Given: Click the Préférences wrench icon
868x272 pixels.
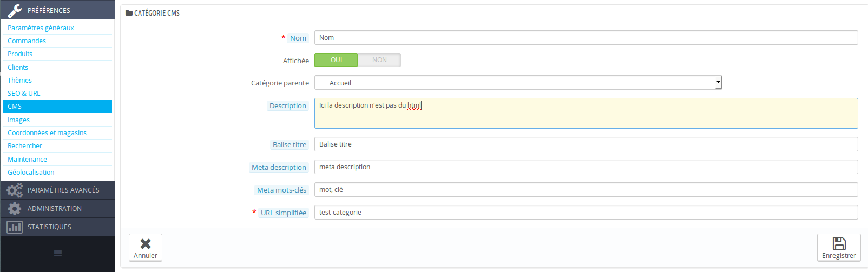Looking at the screenshot, I should (15, 10).
